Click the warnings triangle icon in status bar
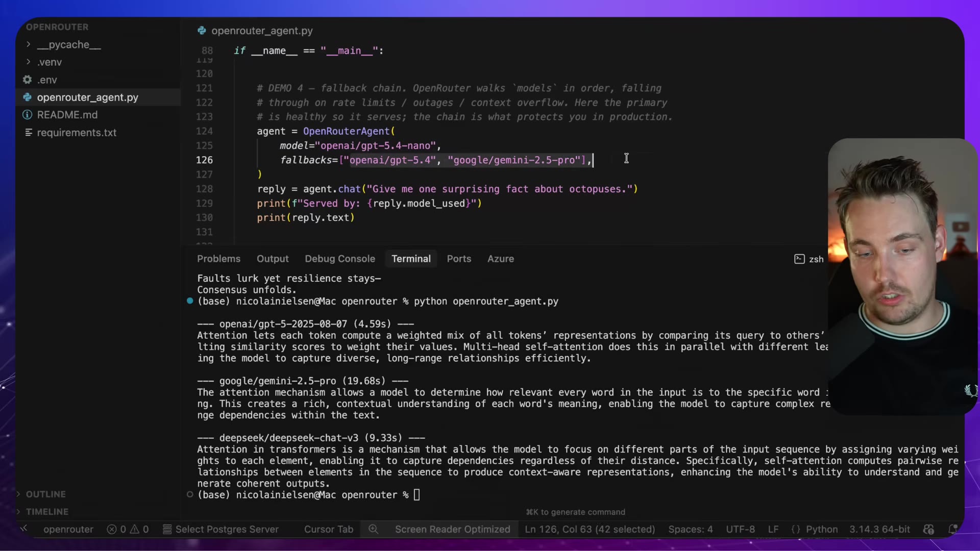This screenshot has width=980, height=551. coord(135,530)
